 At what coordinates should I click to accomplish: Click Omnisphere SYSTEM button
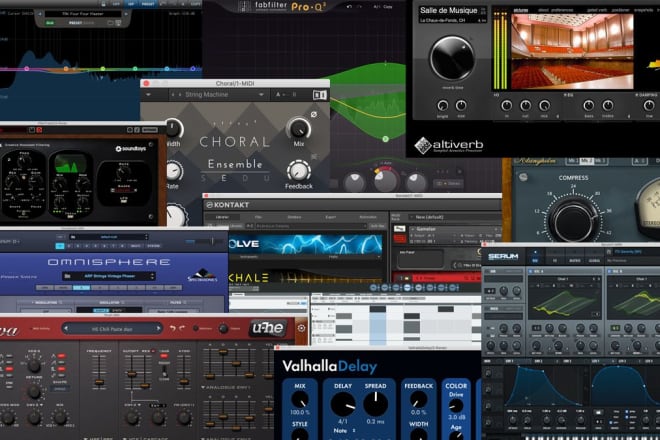(x=153, y=245)
